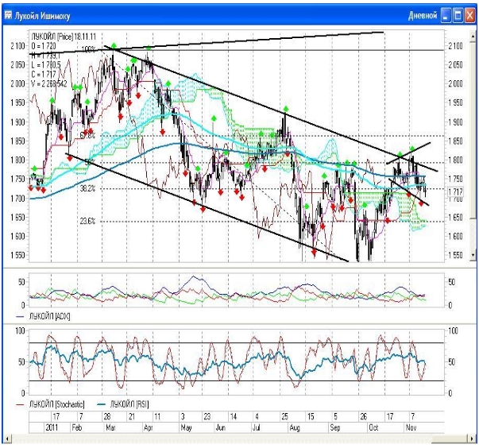The image size is (479, 448).
Task: Click the 38.2% Fibonacci level label
Action: (x=87, y=188)
